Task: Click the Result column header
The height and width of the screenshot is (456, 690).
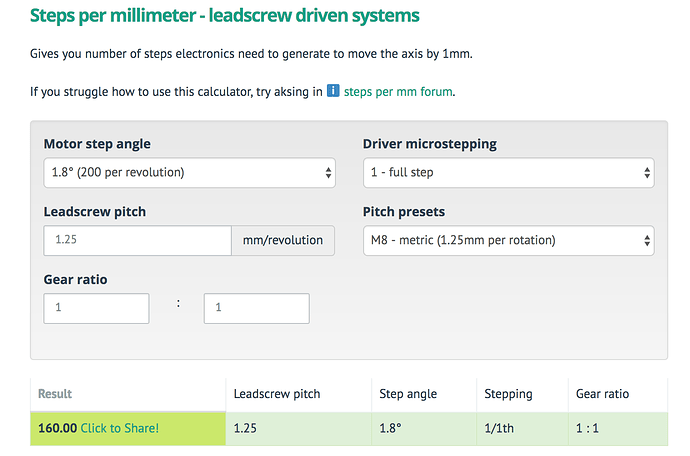Action: pyautogui.click(x=55, y=394)
